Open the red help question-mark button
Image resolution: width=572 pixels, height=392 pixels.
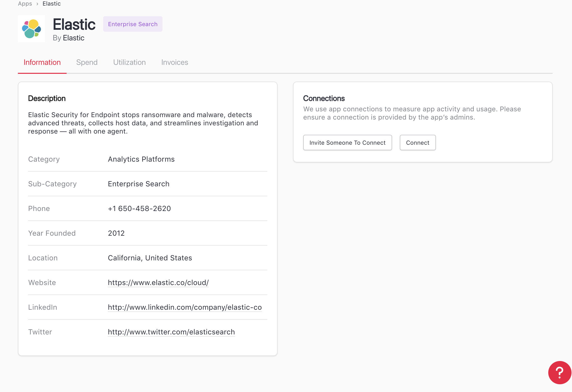coord(559,372)
